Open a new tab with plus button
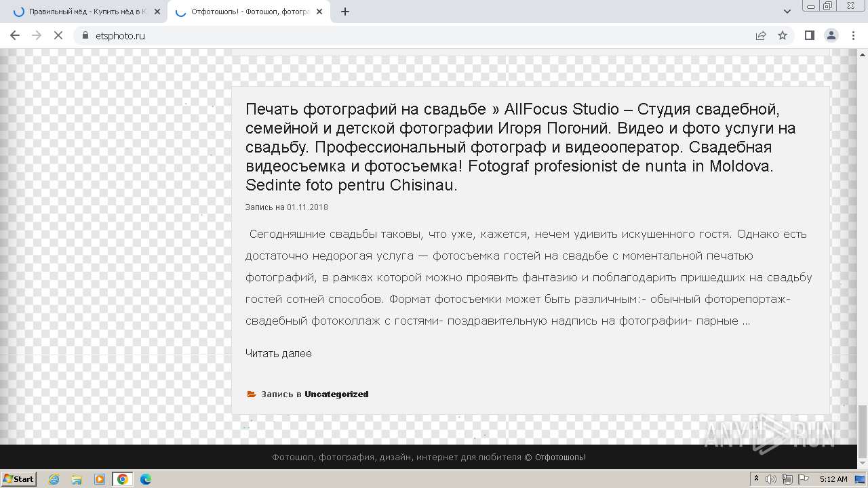Viewport: 868px width, 488px height. tap(345, 12)
